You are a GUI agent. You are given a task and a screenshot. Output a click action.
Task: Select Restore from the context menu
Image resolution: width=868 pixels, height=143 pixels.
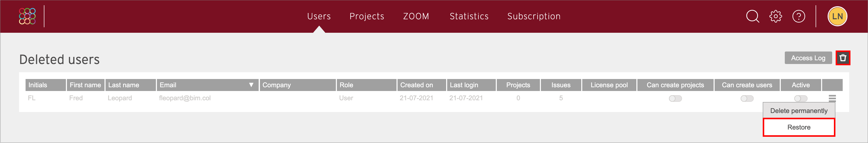pos(799,127)
